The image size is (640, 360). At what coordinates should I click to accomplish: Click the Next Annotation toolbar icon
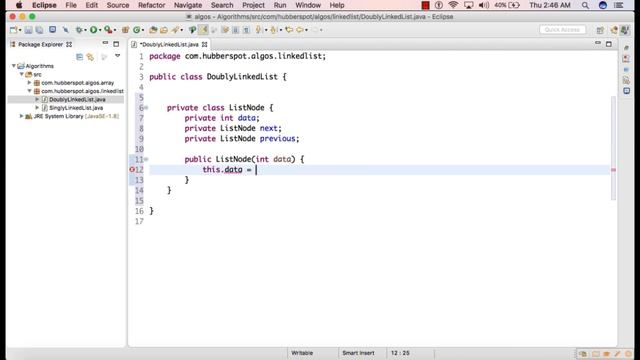(x=258, y=30)
